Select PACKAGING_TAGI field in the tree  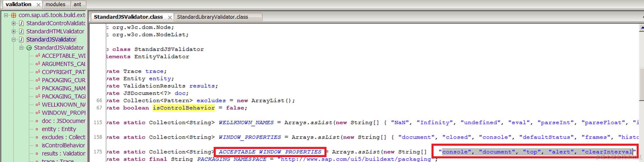64,97
